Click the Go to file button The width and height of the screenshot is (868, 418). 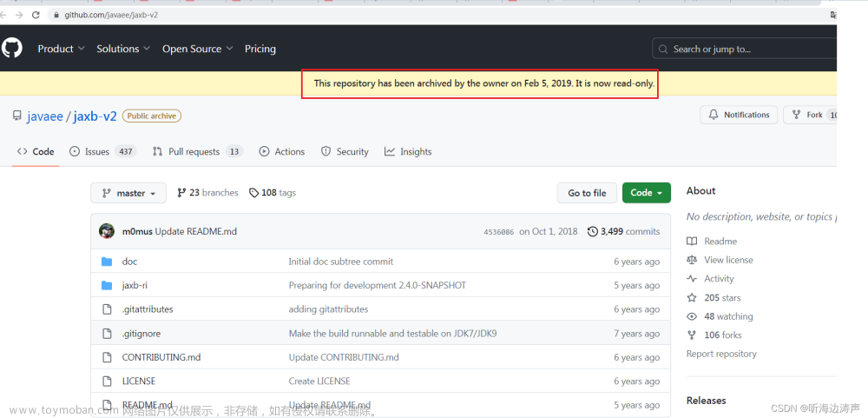click(x=587, y=193)
